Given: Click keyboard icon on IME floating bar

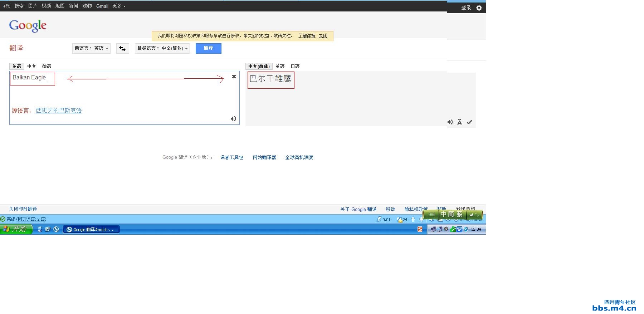Looking at the screenshot, I should [x=431, y=214].
